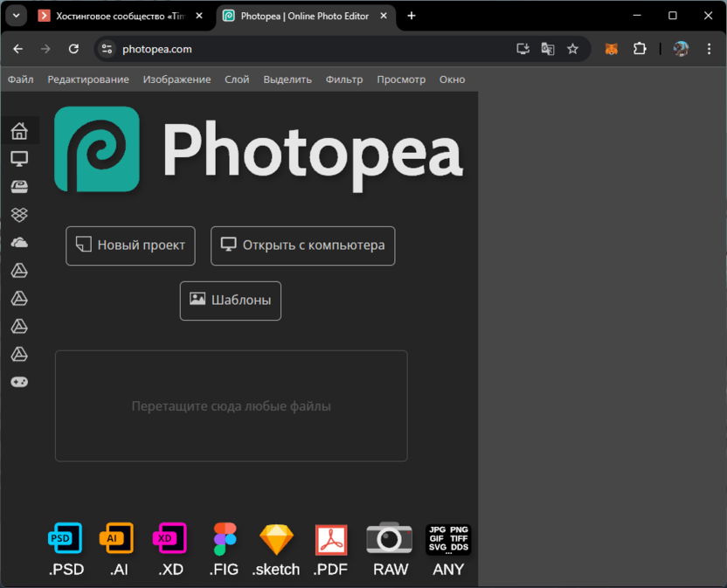The width and height of the screenshot is (727, 588).
Task: Open the MetaMask fox extension
Action: pyautogui.click(x=612, y=49)
